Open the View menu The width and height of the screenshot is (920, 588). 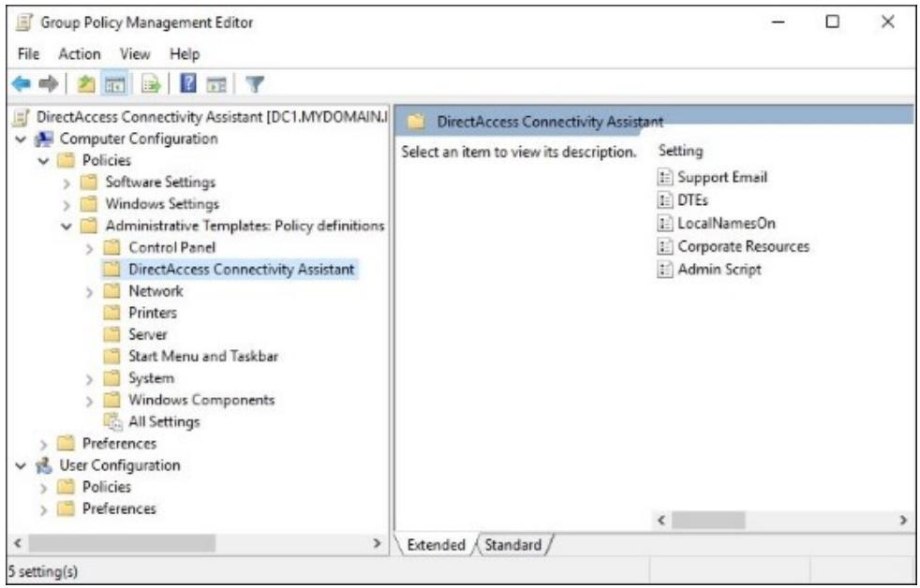click(x=135, y=54)
